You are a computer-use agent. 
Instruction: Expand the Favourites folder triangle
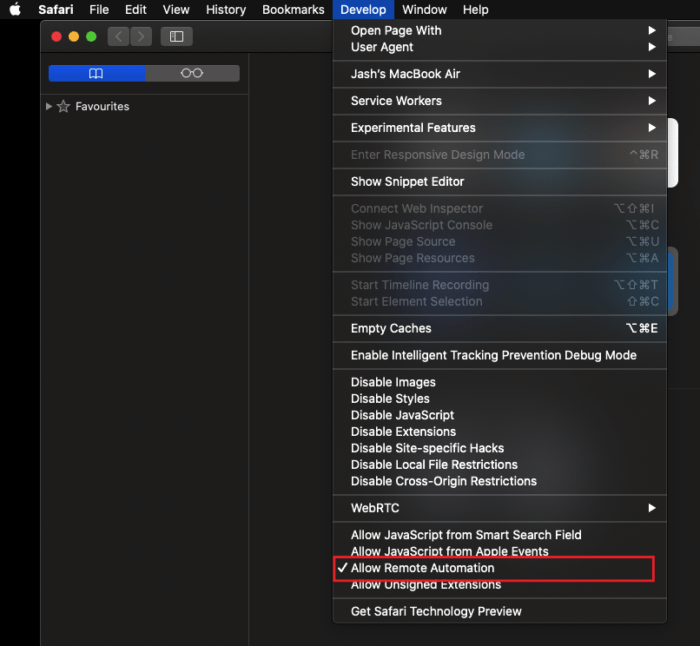(49, 106)
